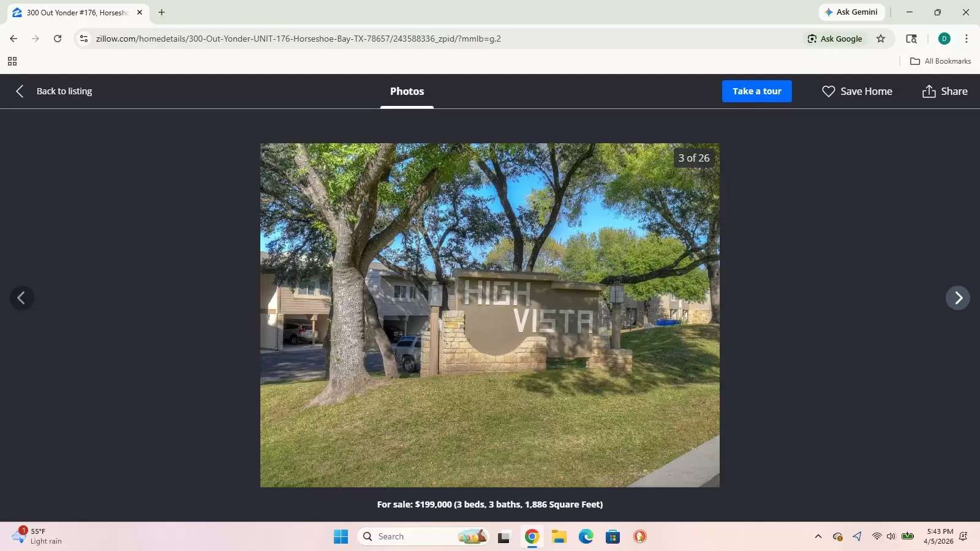
Task: Open the weather widget showing 55°F
Action: click(38, 536)
